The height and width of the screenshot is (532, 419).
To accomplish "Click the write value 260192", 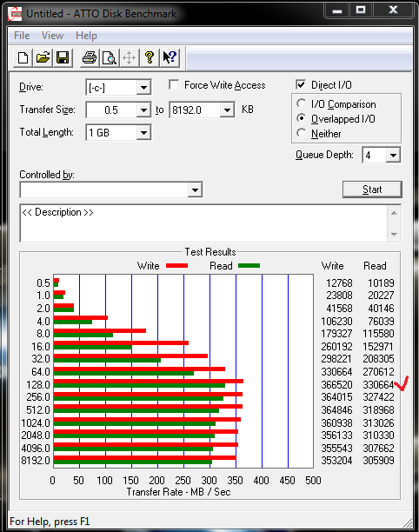I will [337, 347].
